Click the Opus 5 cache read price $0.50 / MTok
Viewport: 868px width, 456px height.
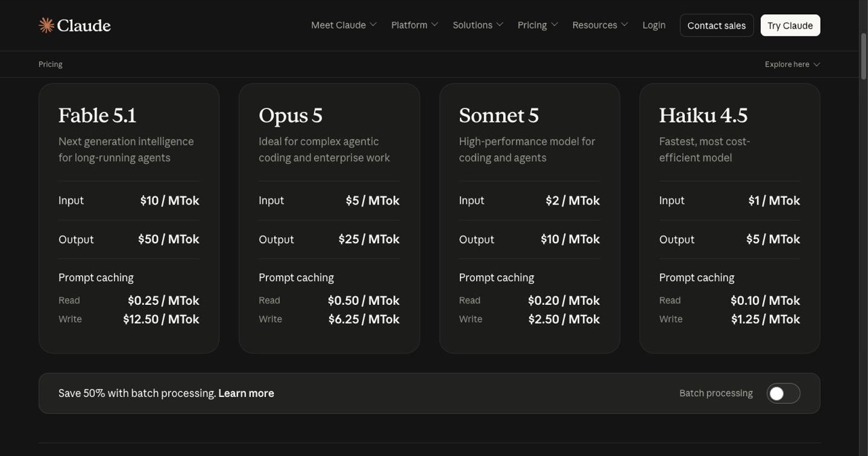[x=363, y=300]
